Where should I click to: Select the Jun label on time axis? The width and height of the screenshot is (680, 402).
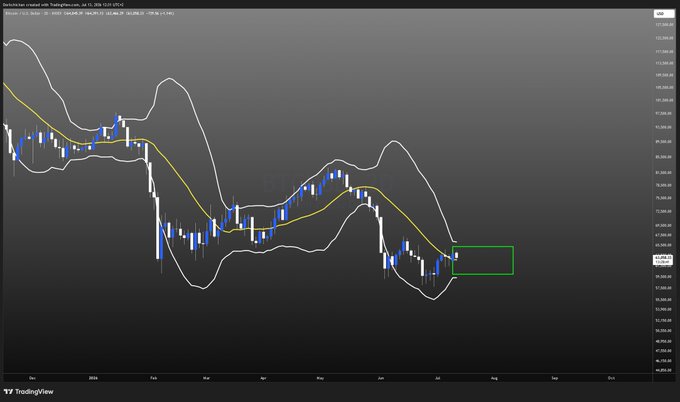(x=381, y=378)
